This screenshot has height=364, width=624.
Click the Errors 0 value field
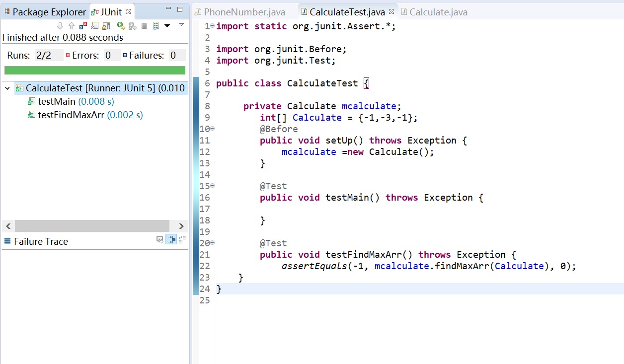[112, 55]
